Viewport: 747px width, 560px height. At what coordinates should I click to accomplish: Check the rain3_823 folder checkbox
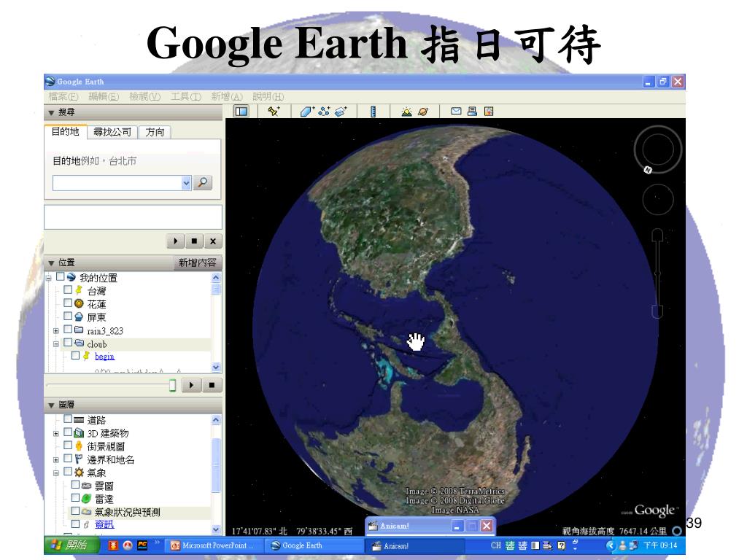click(68, 330)
